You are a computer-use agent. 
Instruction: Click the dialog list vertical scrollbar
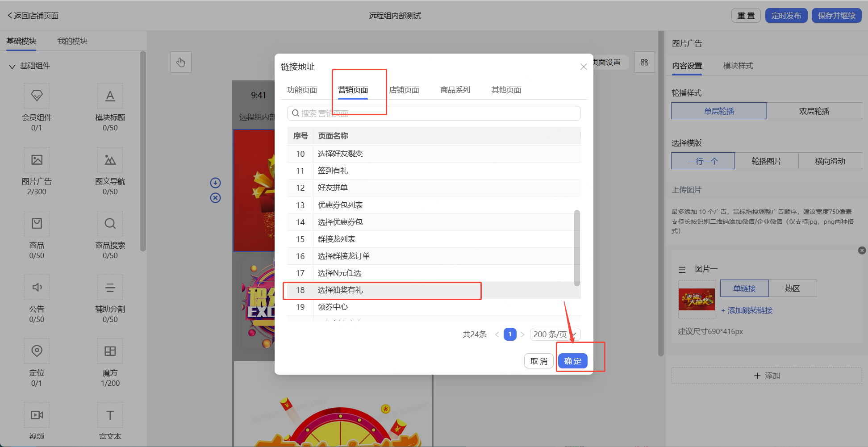pos(577,248)
